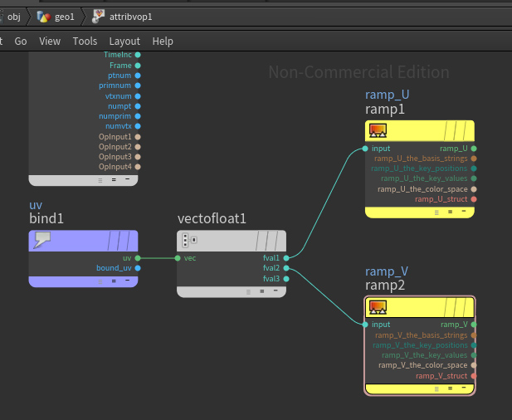
Task: Open the Tools menu
Action: [85, 42]
